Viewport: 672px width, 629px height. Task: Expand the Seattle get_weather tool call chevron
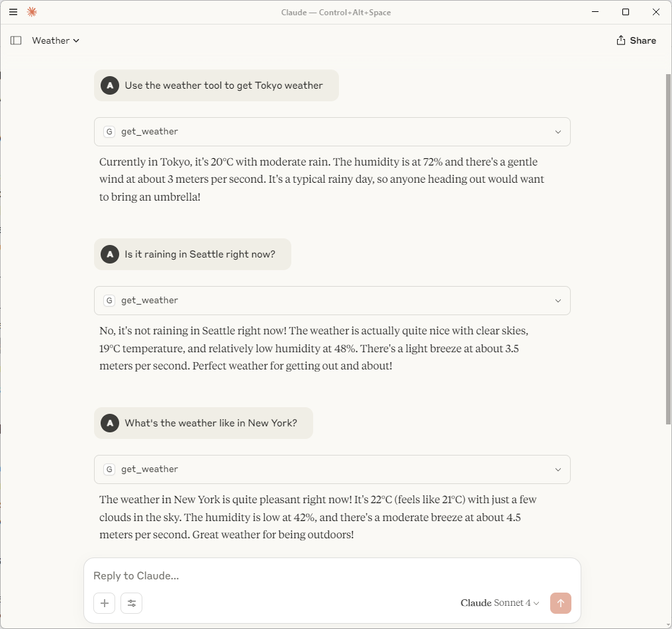coord(558,301)
